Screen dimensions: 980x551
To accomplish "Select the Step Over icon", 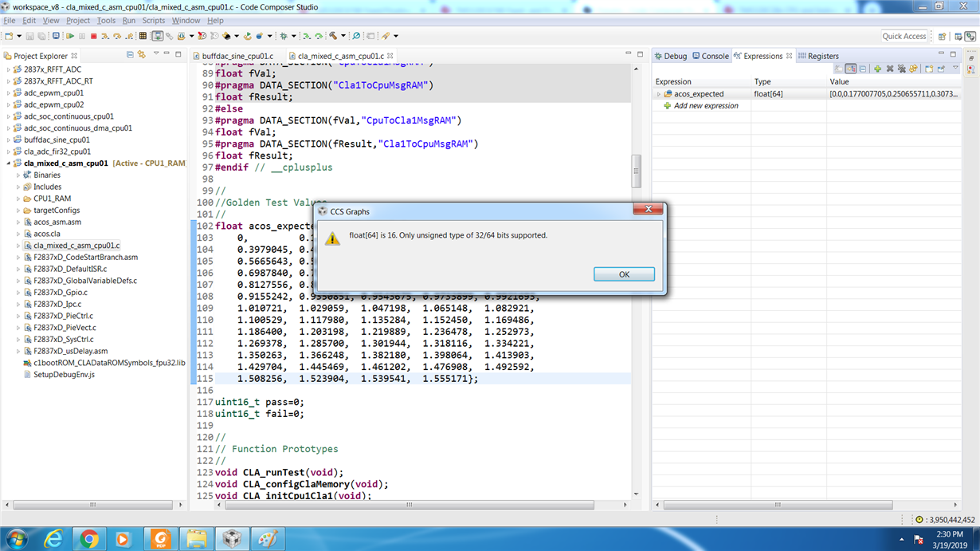I will coord(116,36).
